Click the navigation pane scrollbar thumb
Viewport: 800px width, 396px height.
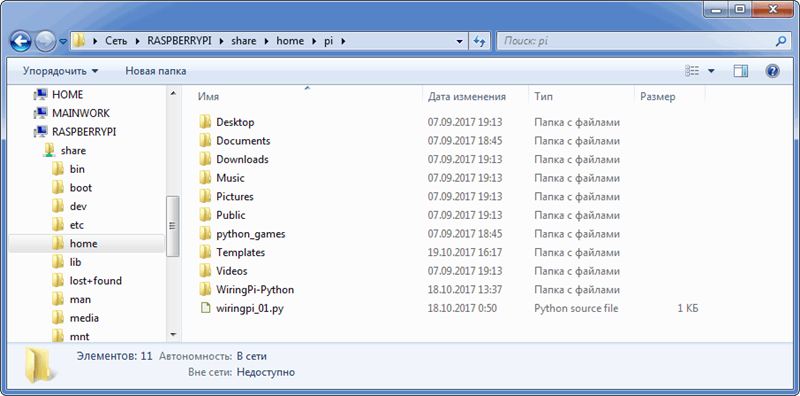pos(173,226)
